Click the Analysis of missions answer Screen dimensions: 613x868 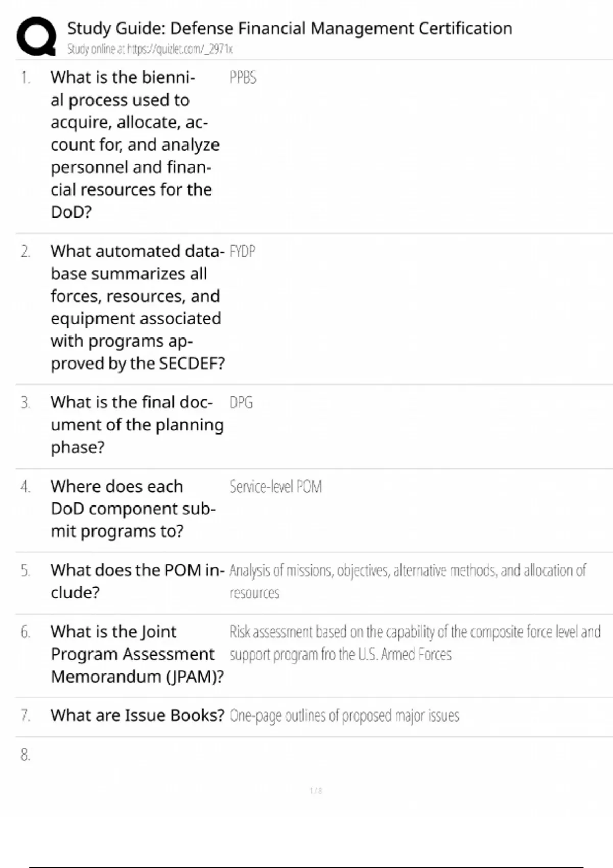coord(407,581)
